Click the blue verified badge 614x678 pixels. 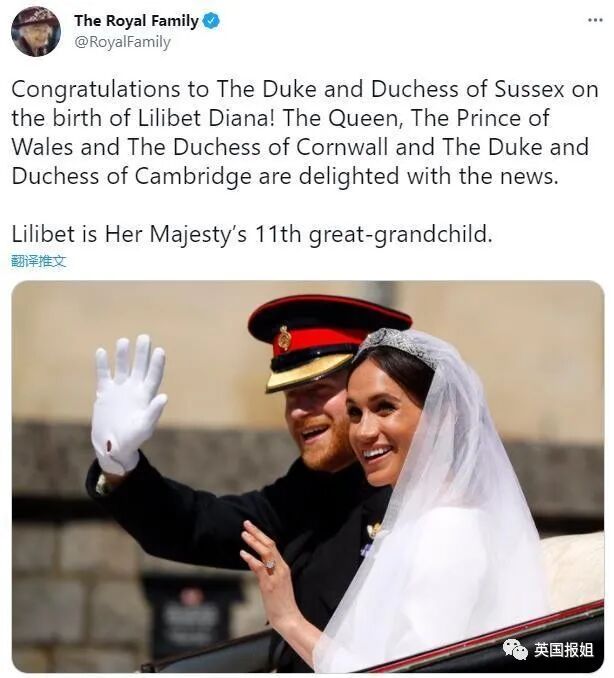tap(211, 21)
